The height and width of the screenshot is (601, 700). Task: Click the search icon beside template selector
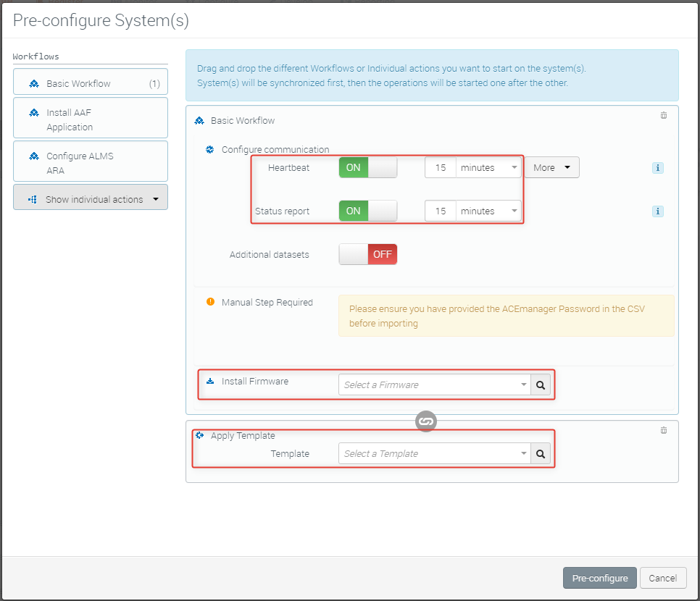541,454
